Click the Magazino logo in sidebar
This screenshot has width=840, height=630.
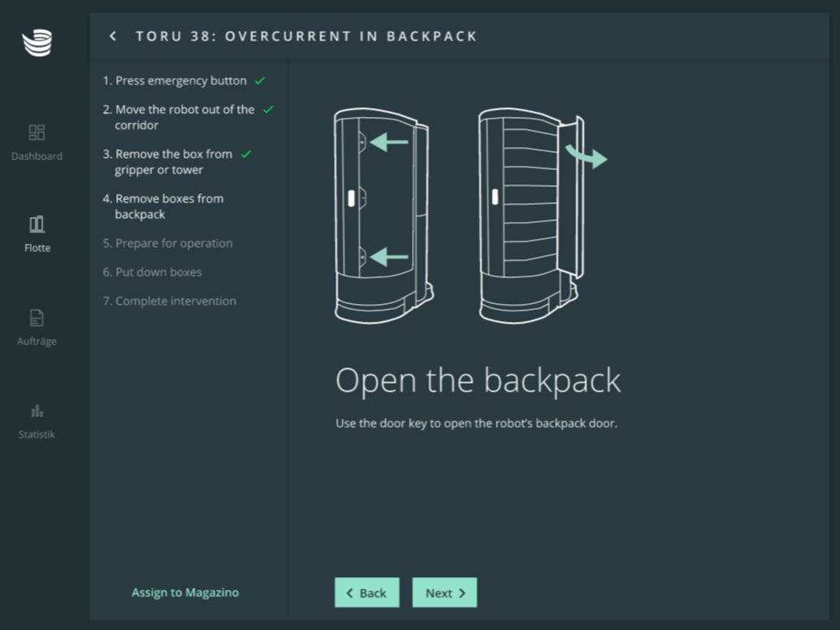[x=37, y=42]
